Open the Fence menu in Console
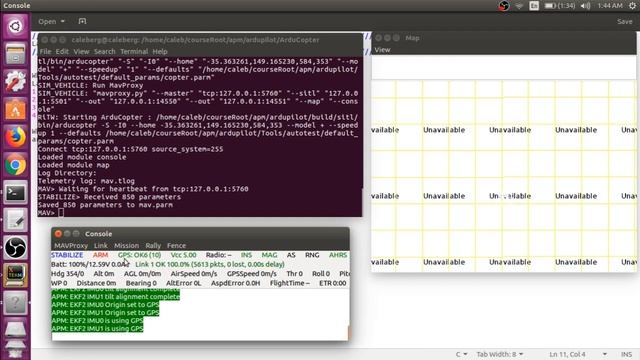Image resolution: width=640 pixels, height=360 pixels. point(176,245)
